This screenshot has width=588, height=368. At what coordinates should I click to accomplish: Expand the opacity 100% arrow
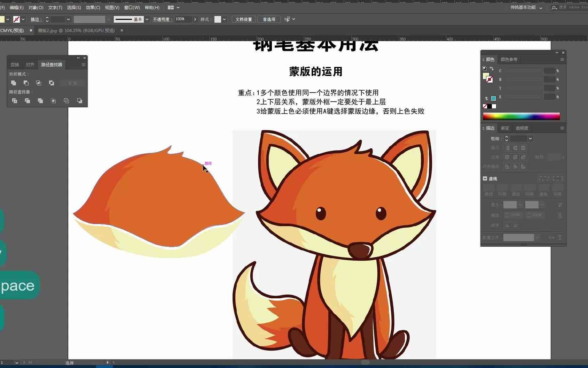pyautogui.click(x=195, y=19)
